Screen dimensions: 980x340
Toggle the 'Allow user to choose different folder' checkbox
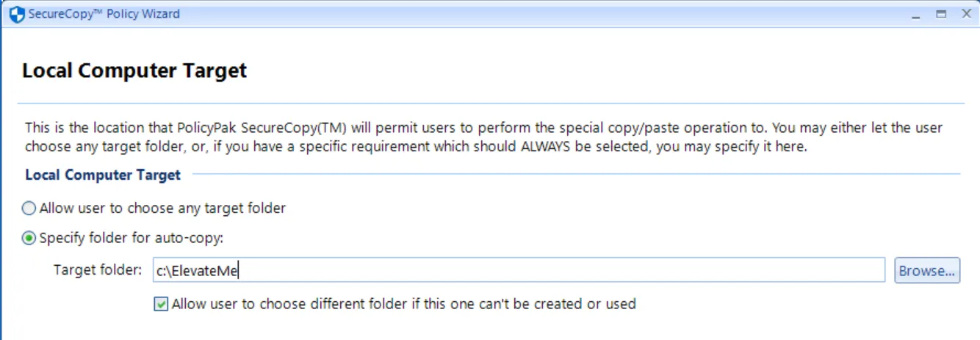point(161,303)
